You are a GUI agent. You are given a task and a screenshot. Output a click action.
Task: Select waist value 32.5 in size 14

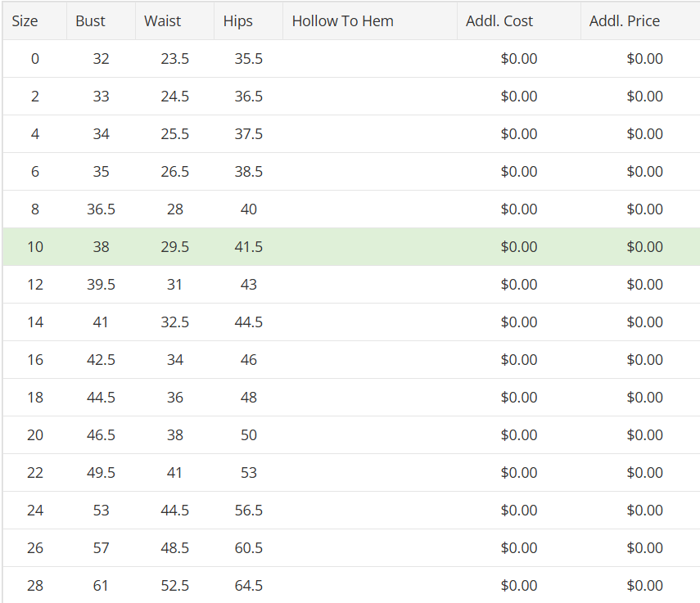pyautogui.click(x=175, y=322)
